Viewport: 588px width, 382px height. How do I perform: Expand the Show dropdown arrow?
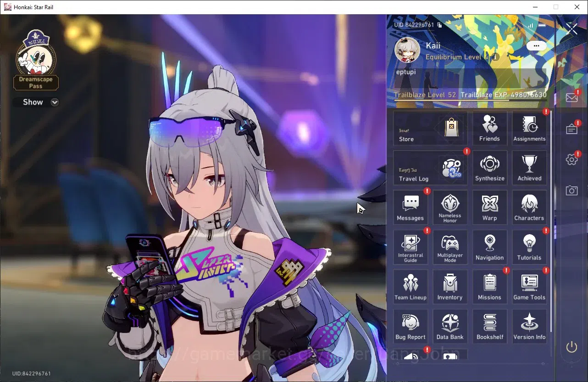point(55,102)
